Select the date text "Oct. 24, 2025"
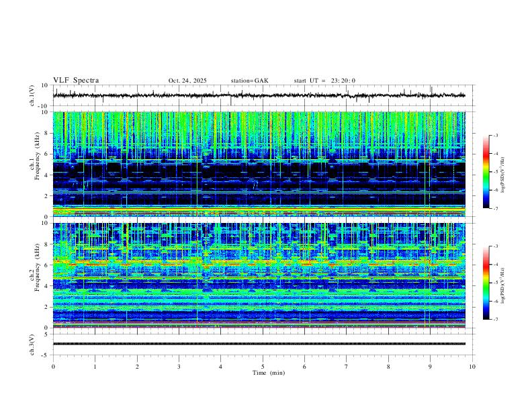The height and width of the screenshot is (411, 532). pyautogui.click(x=187, y=81)
